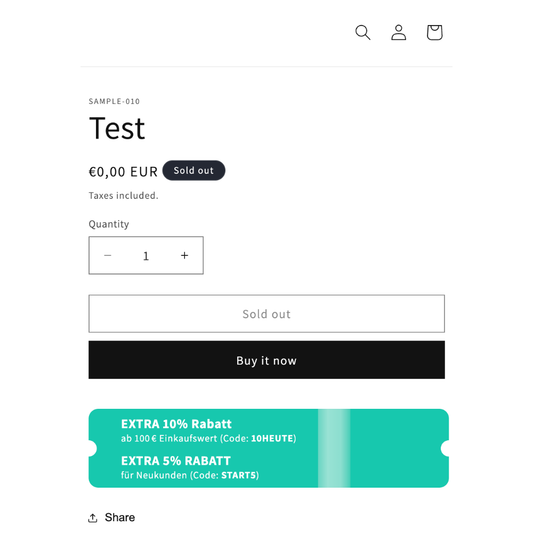The height and width of the screenshot is (533, 533).
Task: Click the EXTRA 10% Rabatt coupon heading
Action: [x=176, y=424]
